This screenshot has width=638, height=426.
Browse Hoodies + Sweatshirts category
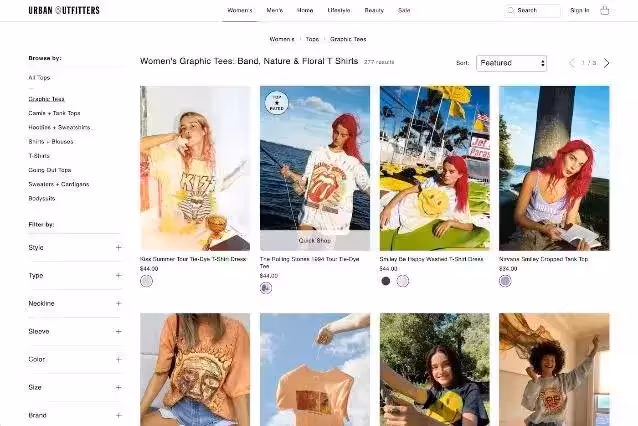60,127
